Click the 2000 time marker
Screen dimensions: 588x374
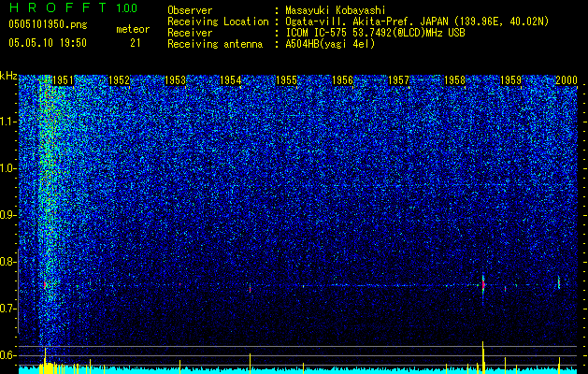pos(566,80)
